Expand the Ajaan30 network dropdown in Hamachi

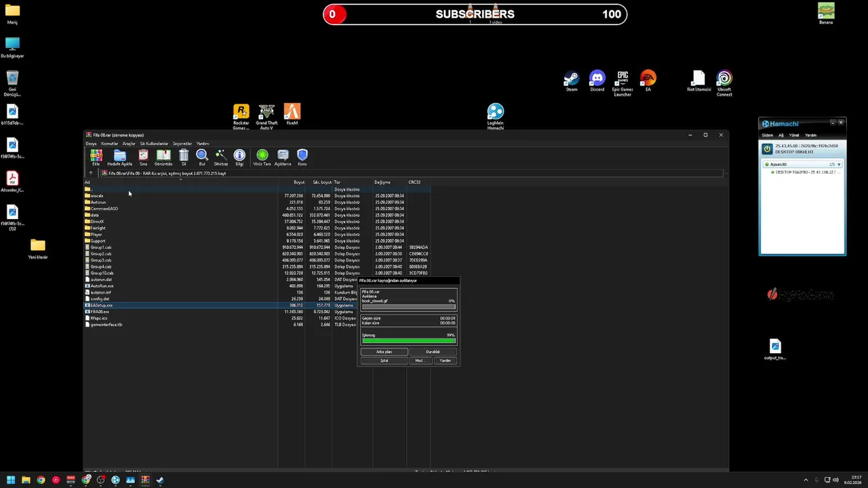click(839, 164)
